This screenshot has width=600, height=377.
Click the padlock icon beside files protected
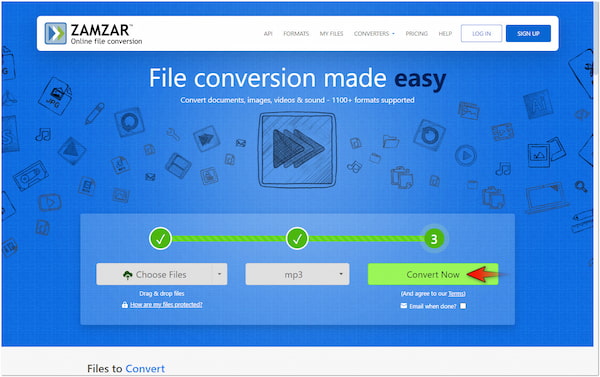pyautogui.click(x=124, y=305)
